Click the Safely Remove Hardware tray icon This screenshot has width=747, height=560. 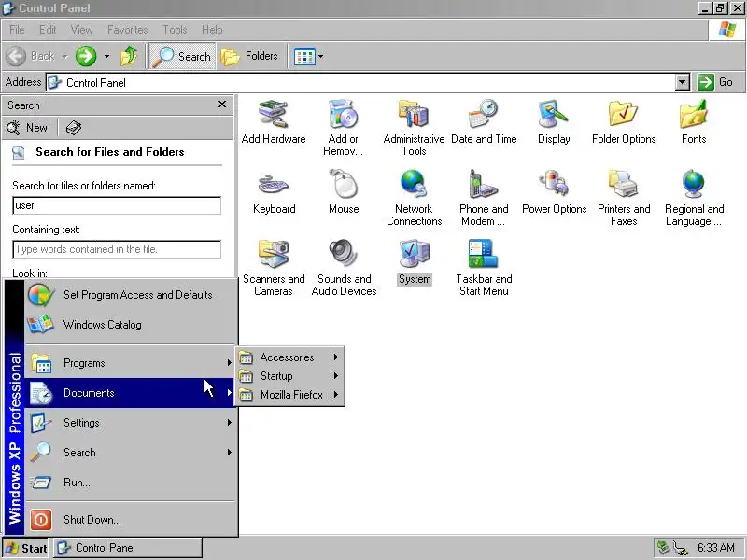click(663, 547)
